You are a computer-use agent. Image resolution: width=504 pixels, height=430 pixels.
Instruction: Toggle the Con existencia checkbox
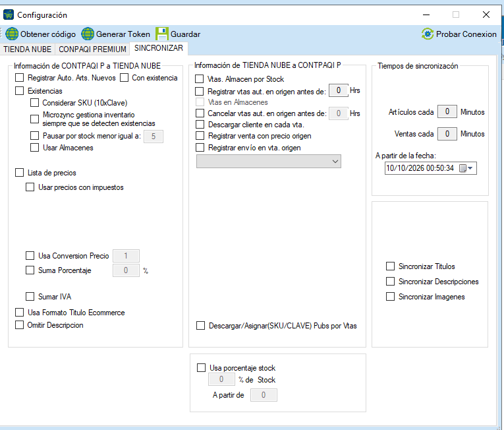[124, 78]
